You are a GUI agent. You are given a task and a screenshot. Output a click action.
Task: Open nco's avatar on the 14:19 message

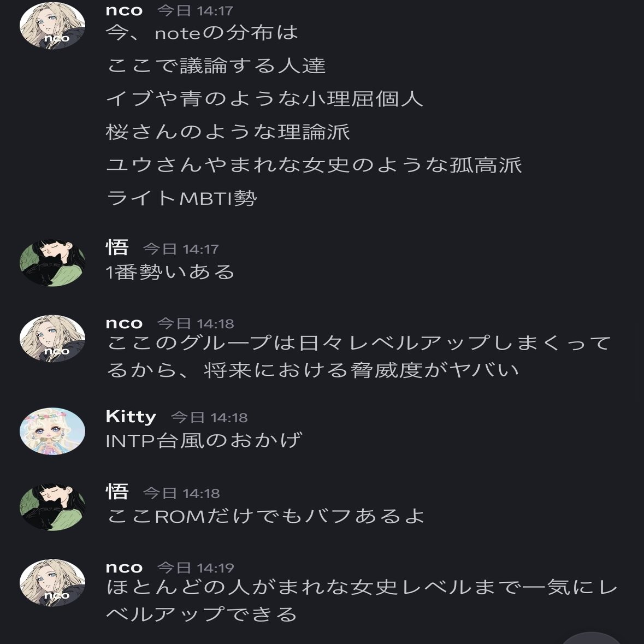coord(52,583)
